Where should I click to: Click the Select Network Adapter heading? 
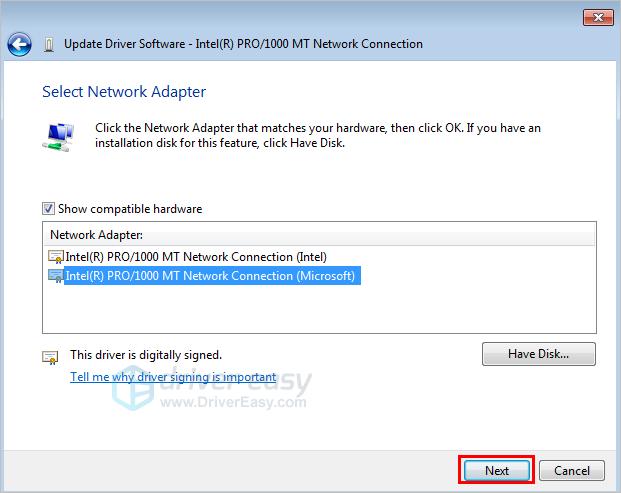tap(124, 92)
